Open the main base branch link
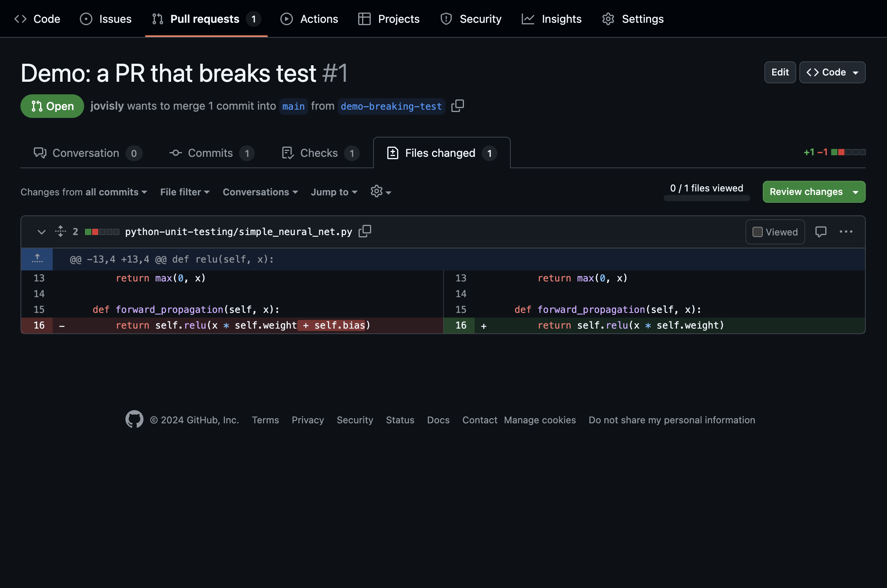The image size is (887, 588). click(x=293, y=107)
